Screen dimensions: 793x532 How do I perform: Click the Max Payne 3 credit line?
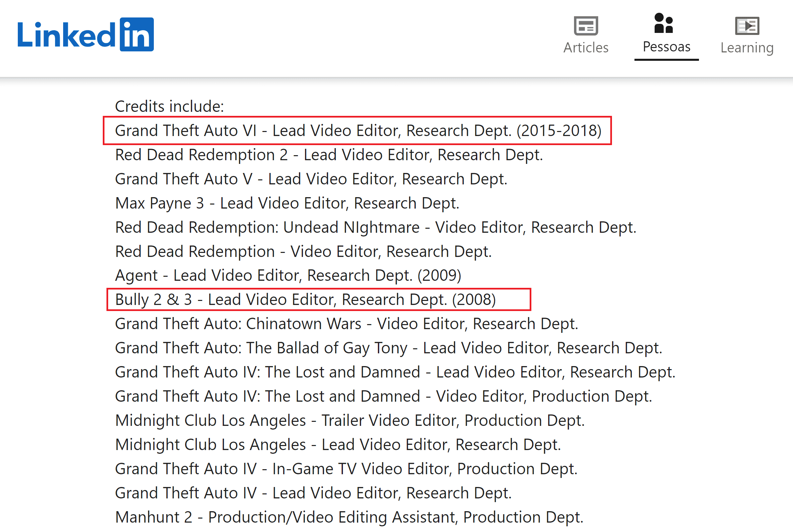[287, 203]
